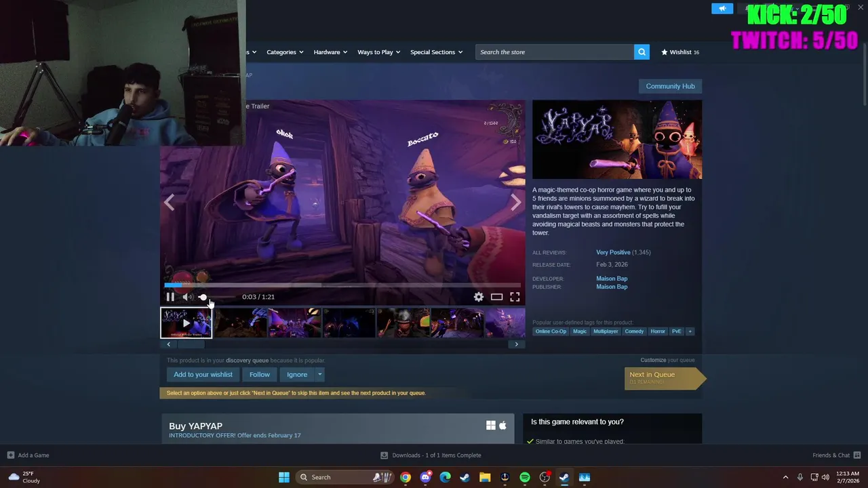Open the Very Positive reviews link
Image resolution: width=868 pixels, height=488 pixels.
click(x=613, y=252)
